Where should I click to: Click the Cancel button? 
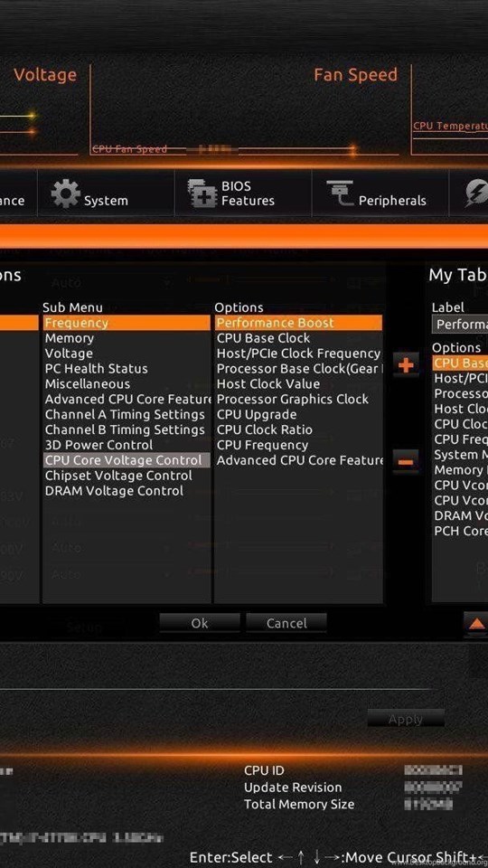click(286, 623)
